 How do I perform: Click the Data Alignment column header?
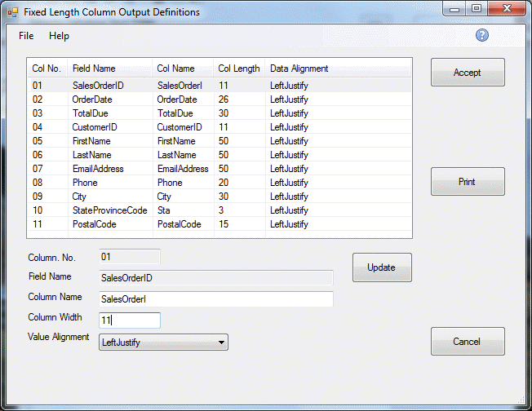[x=338, y=68]
